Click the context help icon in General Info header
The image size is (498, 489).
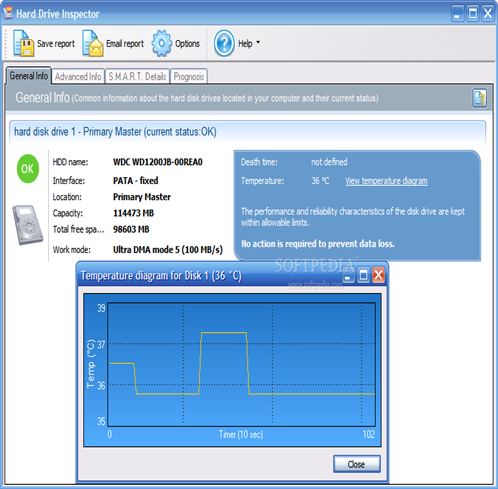click(479, 98)
